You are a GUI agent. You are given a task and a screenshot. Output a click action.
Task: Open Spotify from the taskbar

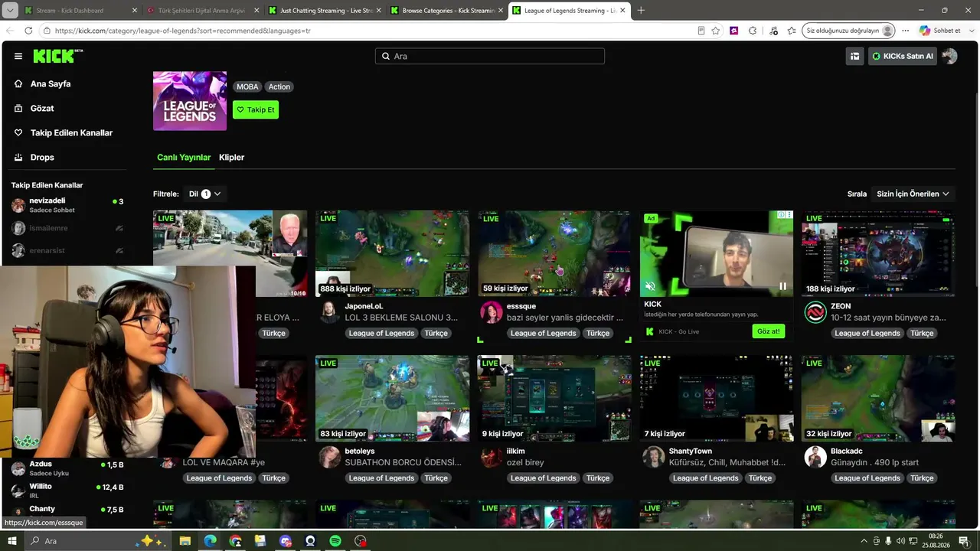[x=335, y=541]
